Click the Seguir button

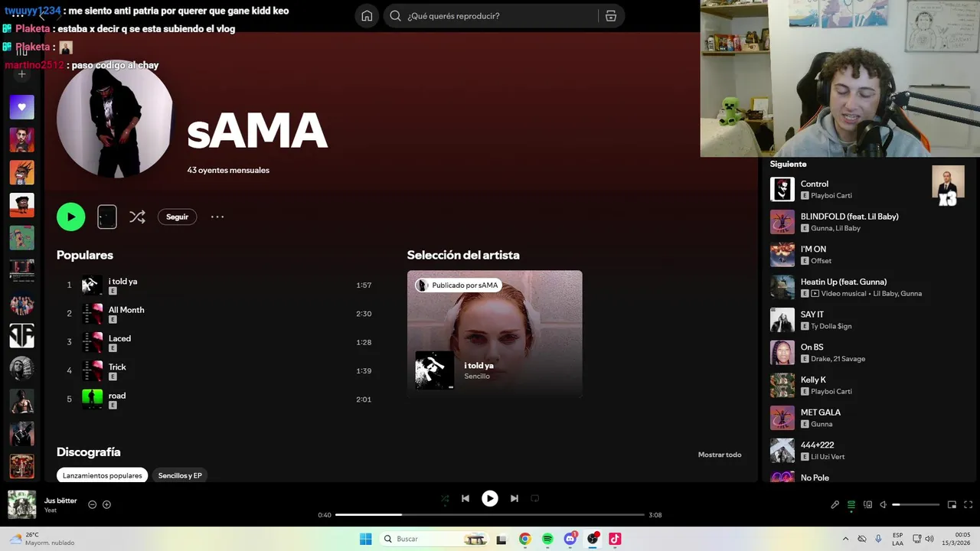pos(177,217)
